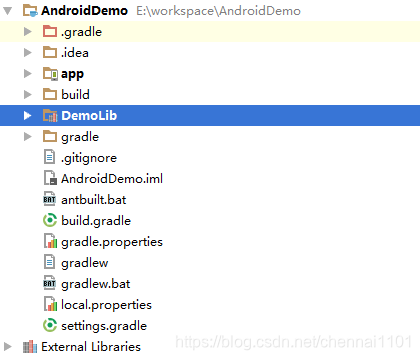Click the gradle.properties chart icon
Viewport: 420px width, 360px height.
(50, 241)
